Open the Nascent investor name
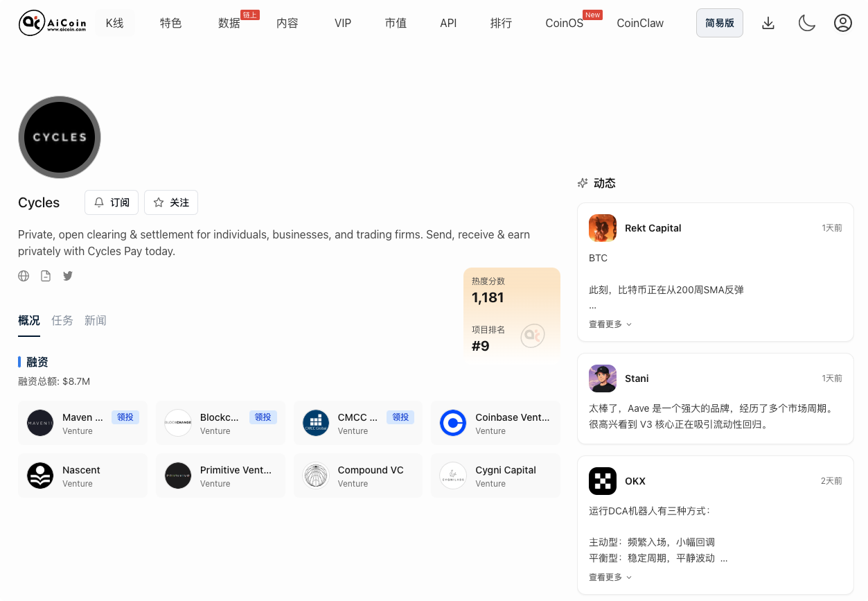The width and height of the screenshot is (868, 601). click(x=81, y=470)
